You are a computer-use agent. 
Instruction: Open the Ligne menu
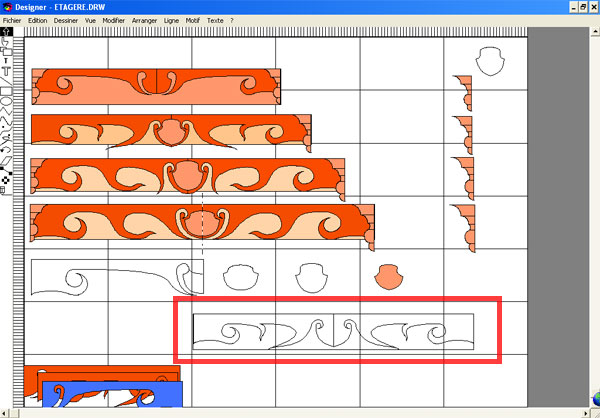(171, 21)
